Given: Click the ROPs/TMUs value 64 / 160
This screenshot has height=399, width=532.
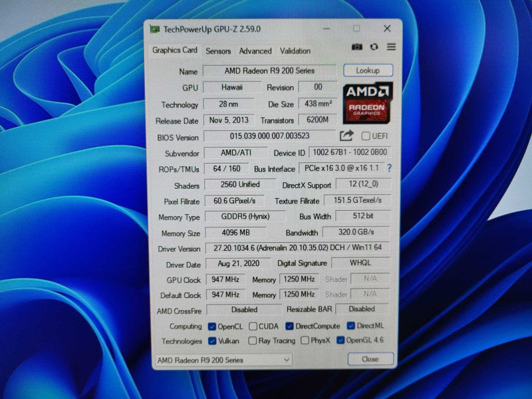Looking at the screenshot, I should coord(227,169).
